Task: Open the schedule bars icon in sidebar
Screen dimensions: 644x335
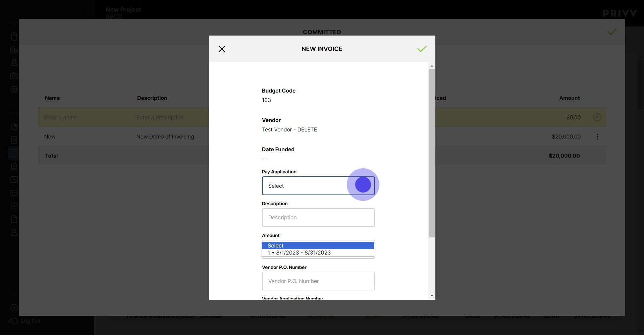Action: (14, 179)
